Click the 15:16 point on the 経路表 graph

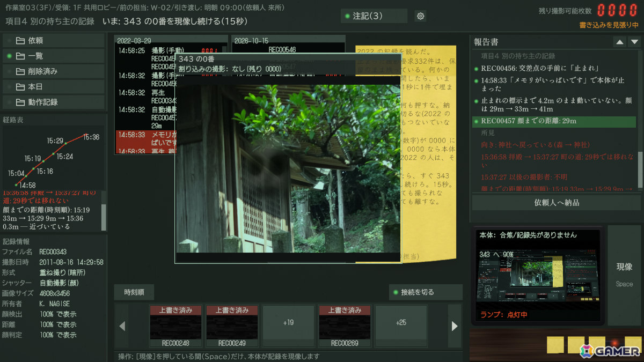[x=33, y=169]
